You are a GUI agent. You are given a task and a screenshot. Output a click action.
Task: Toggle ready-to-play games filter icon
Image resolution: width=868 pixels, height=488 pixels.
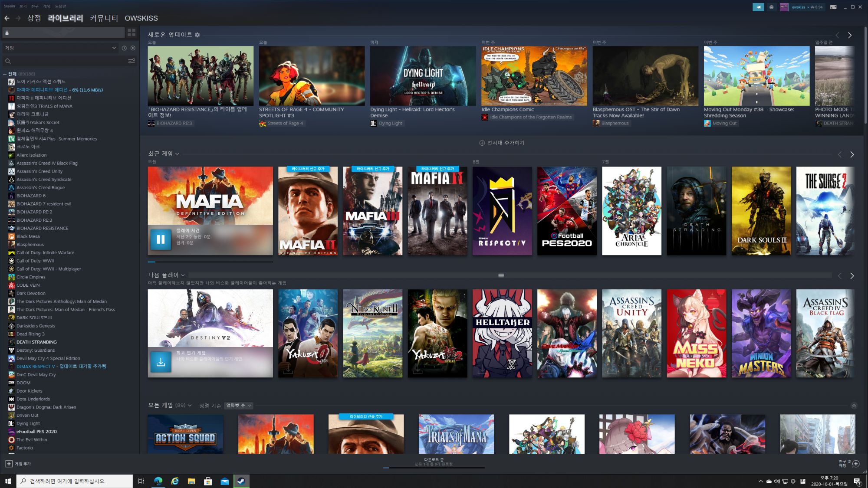click(x=133, y=48)
